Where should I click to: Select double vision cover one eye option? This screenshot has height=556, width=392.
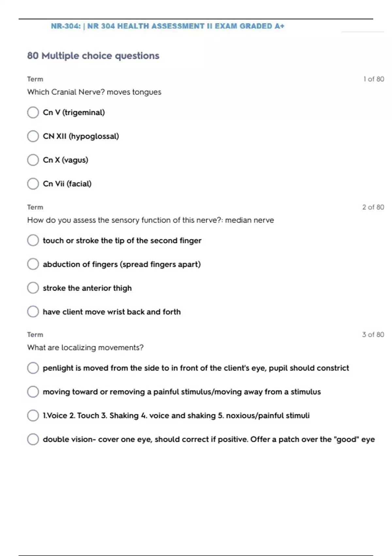(x=33, y=439)
